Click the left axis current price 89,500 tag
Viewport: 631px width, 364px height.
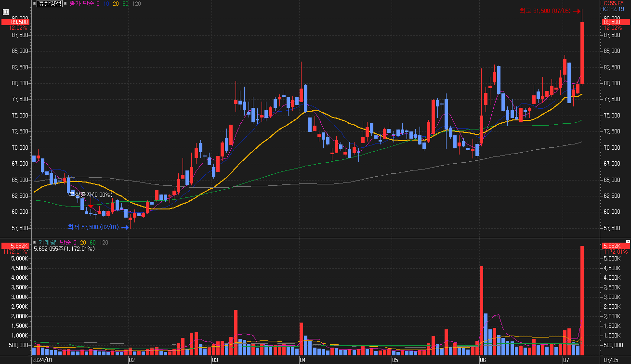coord(15,22)
